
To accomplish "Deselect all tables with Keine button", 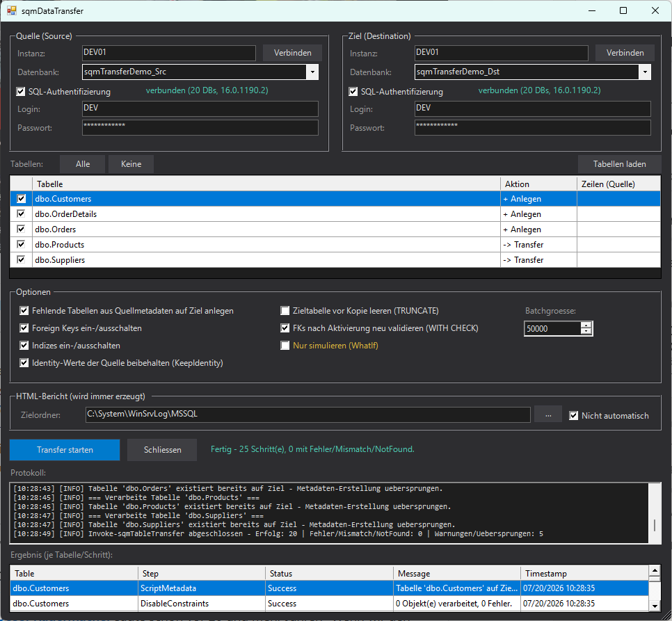I will pos(131,164).
